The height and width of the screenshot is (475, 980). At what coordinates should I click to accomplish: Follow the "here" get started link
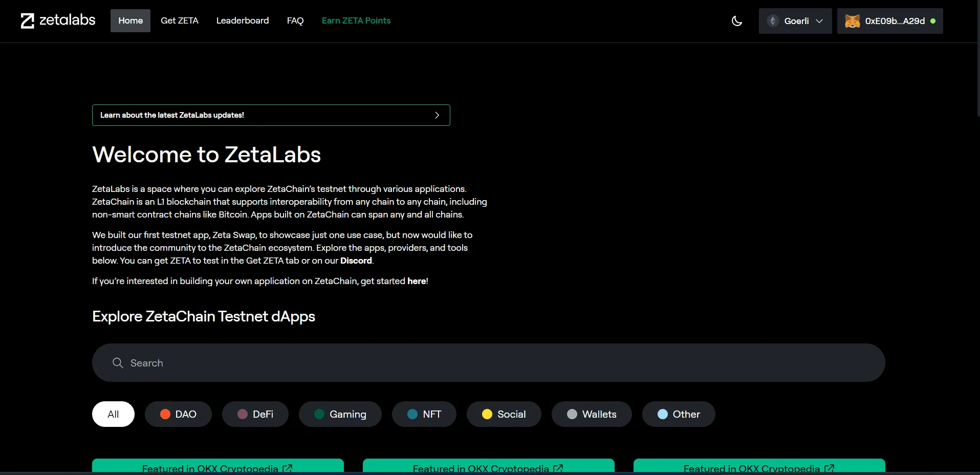click(417, 281)
